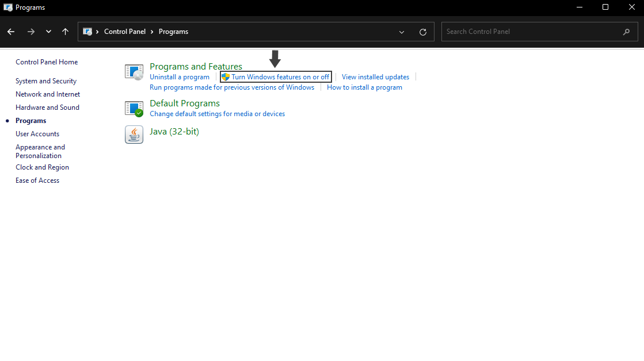Open System and Security category
The height and width of the screenshot is (361, 644).
(x=46, y=81)
